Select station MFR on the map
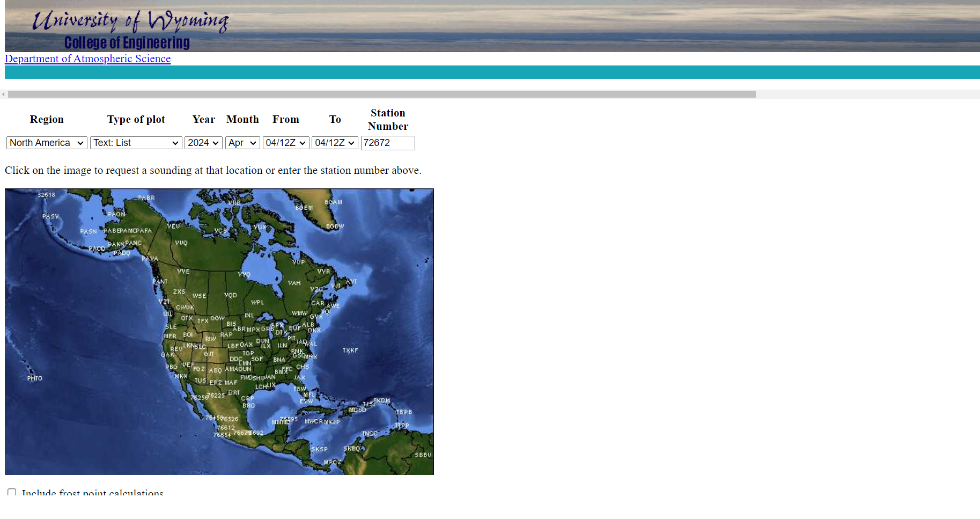This screenshot has height=519, width=980. 170,337
